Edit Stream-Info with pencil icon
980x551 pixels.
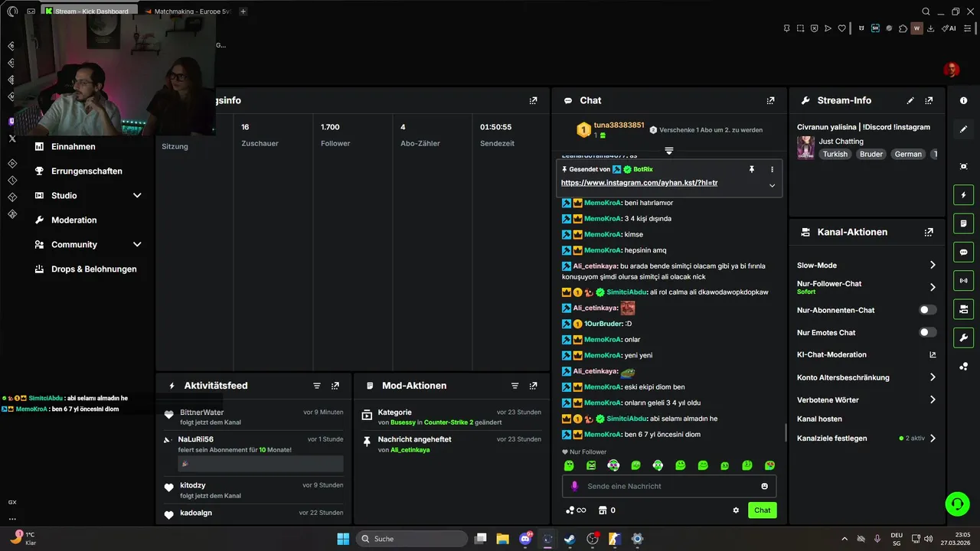click(x=910, y=100)
